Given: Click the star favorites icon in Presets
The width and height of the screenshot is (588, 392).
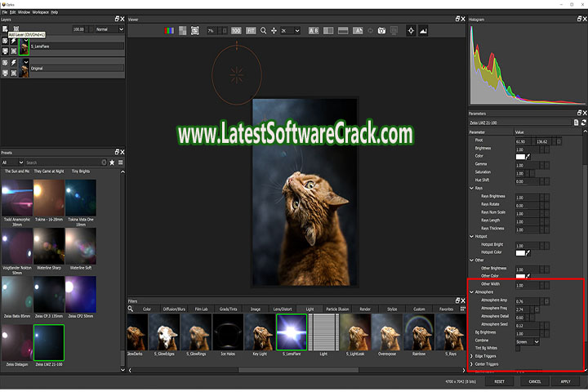Looking at the screenshot, I should [112, 163].
